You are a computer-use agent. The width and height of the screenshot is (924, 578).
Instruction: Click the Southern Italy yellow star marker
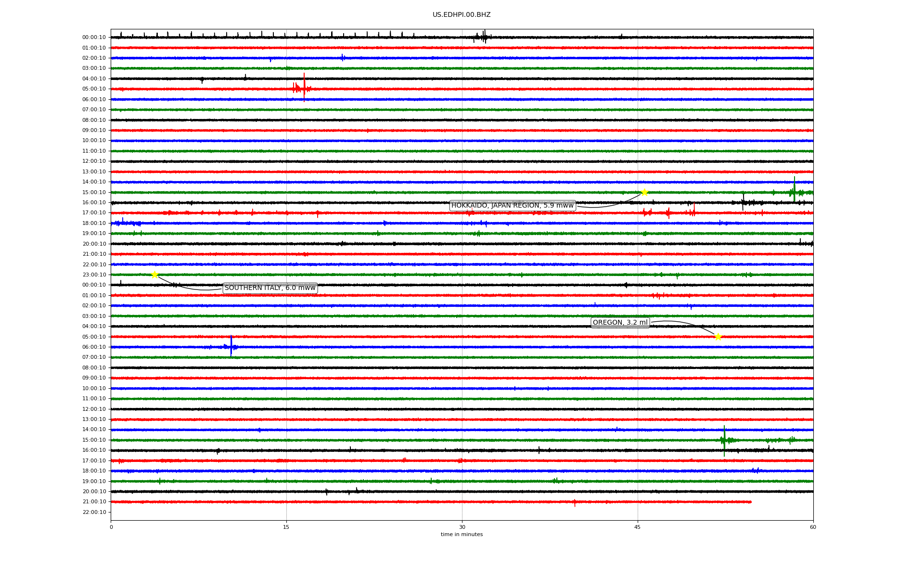(154, 275)
